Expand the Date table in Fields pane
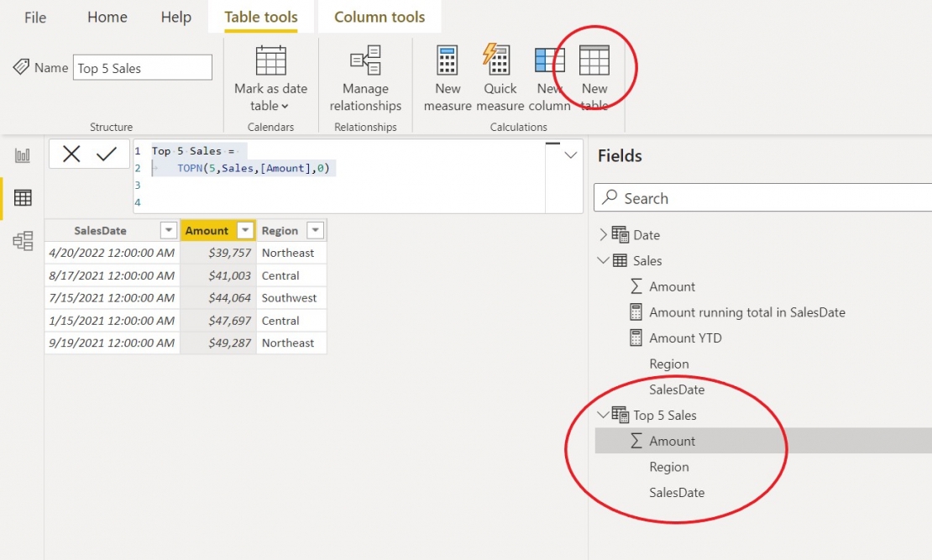The width and height of the screenshot is (932, 560). (603, 234)
